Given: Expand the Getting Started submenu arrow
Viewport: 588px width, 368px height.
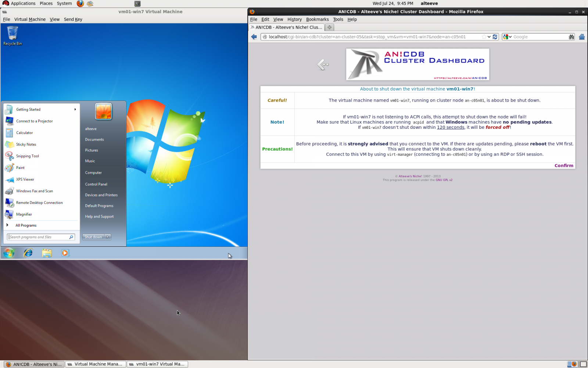Looking at the screenshot, I should click(75, 109).
